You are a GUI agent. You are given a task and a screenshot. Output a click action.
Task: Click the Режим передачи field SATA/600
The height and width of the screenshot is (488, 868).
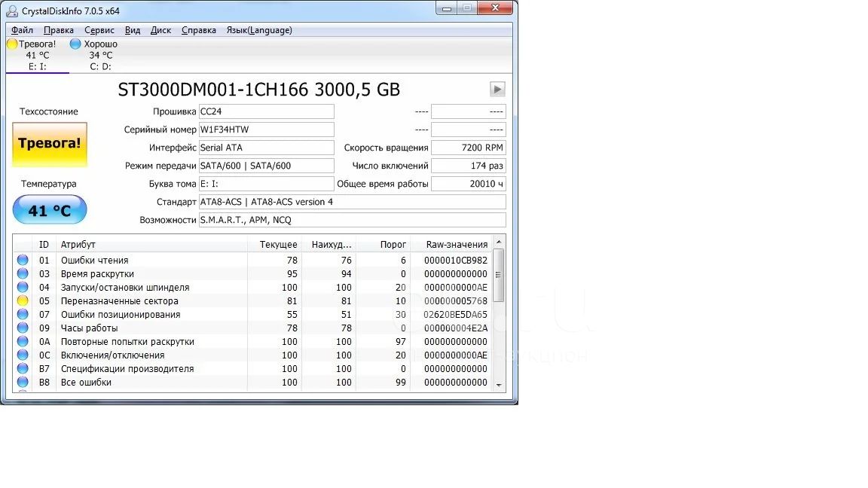click(x=266, y=166)
